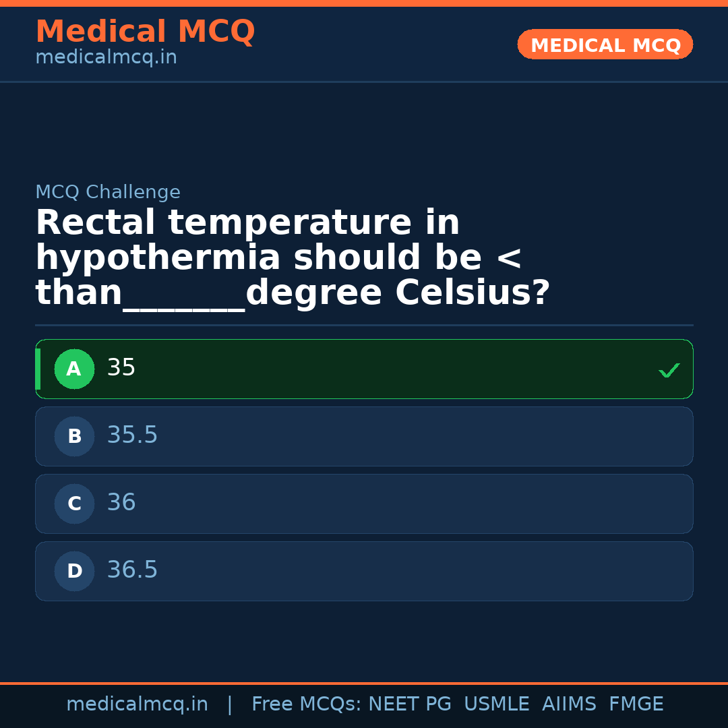Click the USMLE footer text
This screenshot has height=728, width=728.
pyautogui.click(x=496, y=704)
